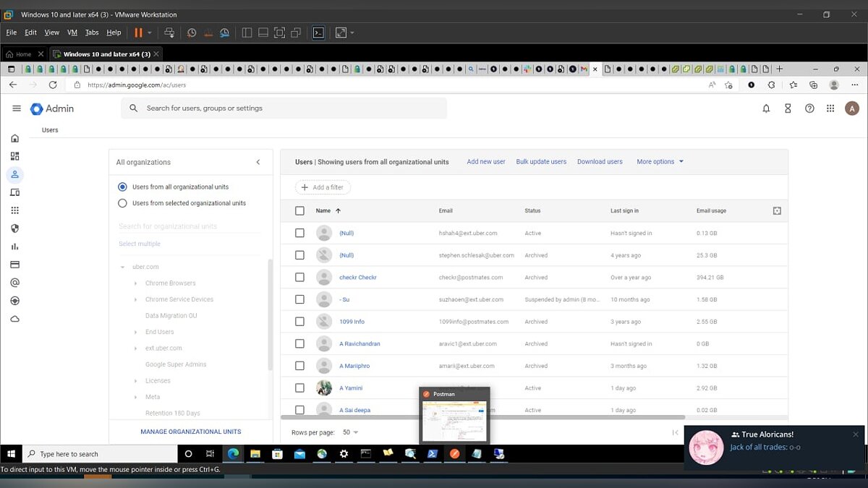Click the Search for users input field
This screenshot has height=488, width=868.
[289, 108]
